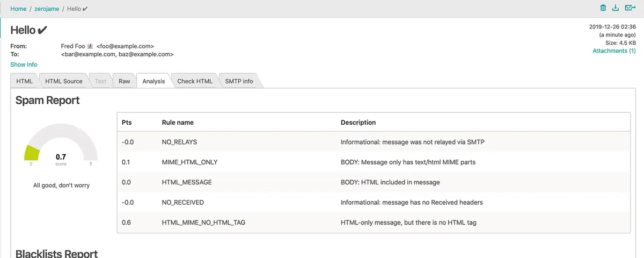Viewport: 644px width, 258px height.
Task: Expand the Show Info link
Action: (x=24, y=64)
